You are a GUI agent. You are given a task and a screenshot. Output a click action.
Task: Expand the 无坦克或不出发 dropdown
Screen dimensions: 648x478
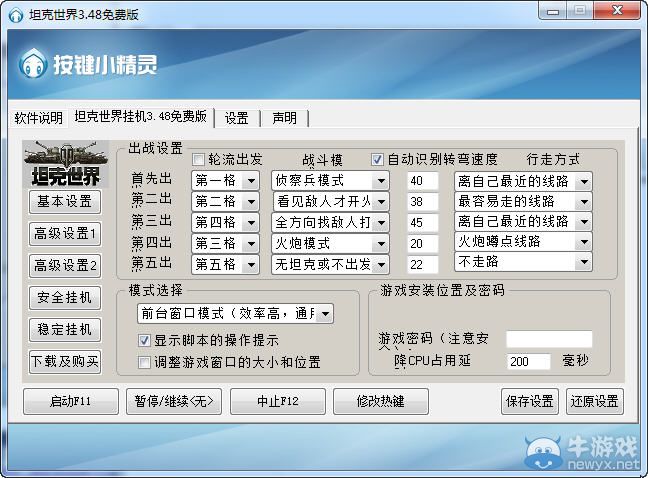click(330, 264)
